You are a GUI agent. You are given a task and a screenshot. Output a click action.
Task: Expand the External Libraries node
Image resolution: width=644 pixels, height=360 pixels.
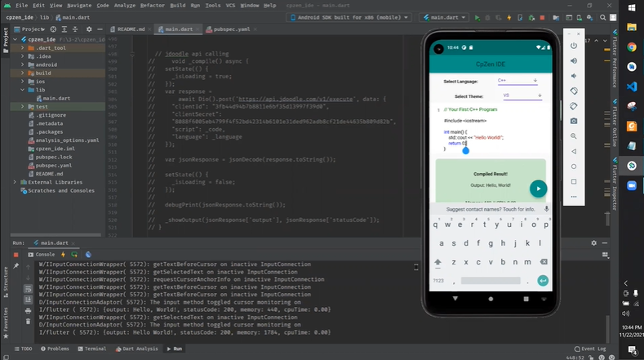(15, 182)
